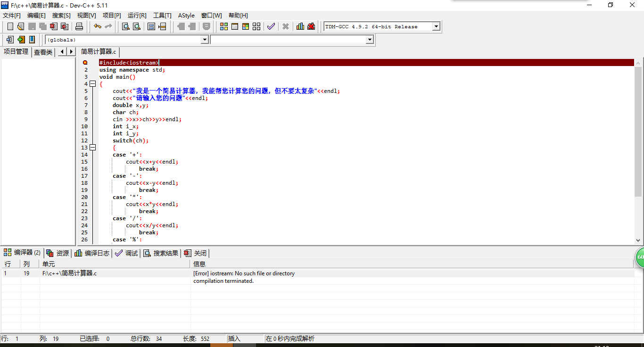The height and width of the screenshot is (347, 644).
Task: Click the 关闭 tab to close bottom panel
Action: click(195, 253)
